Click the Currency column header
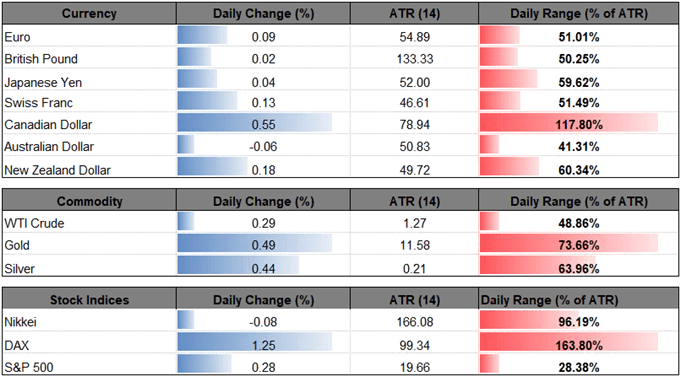 click(89, 13)
